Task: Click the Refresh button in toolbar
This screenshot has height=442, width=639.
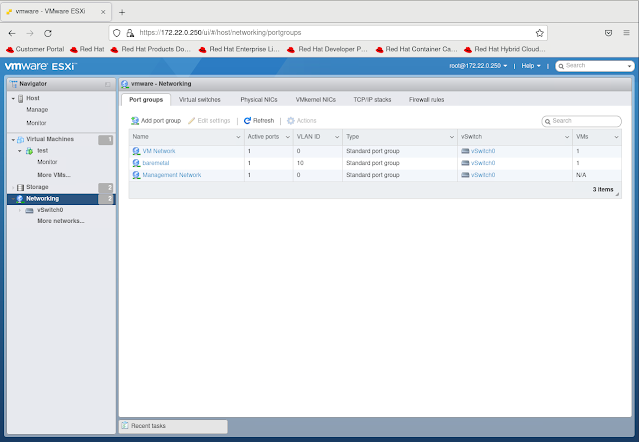Action: coord(259,121)
